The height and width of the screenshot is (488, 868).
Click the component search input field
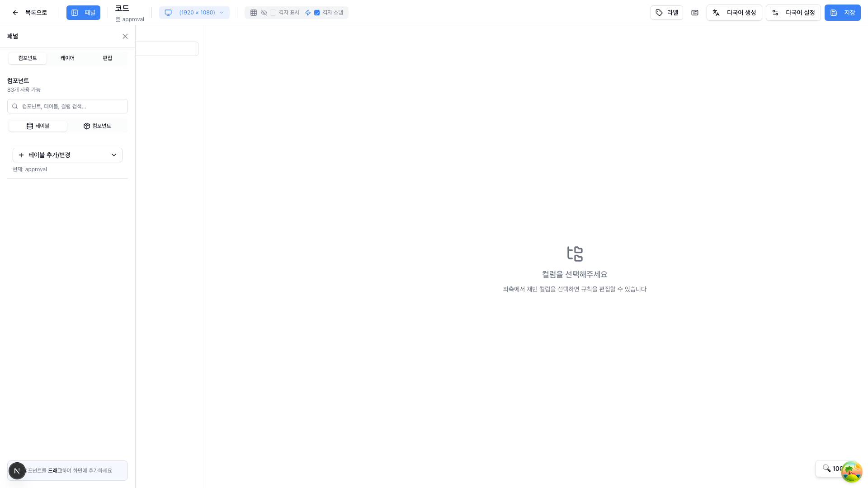(68, 106)
